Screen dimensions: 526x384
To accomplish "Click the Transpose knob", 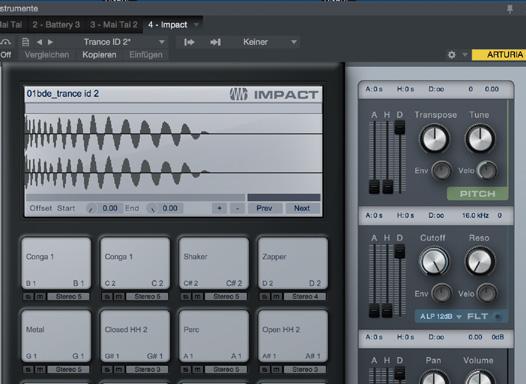I will (x=434, y=139).
